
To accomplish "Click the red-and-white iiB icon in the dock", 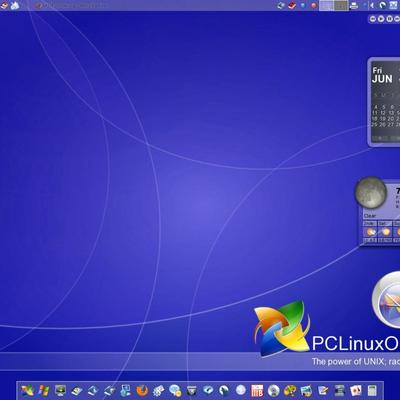I will pos(257,390).
